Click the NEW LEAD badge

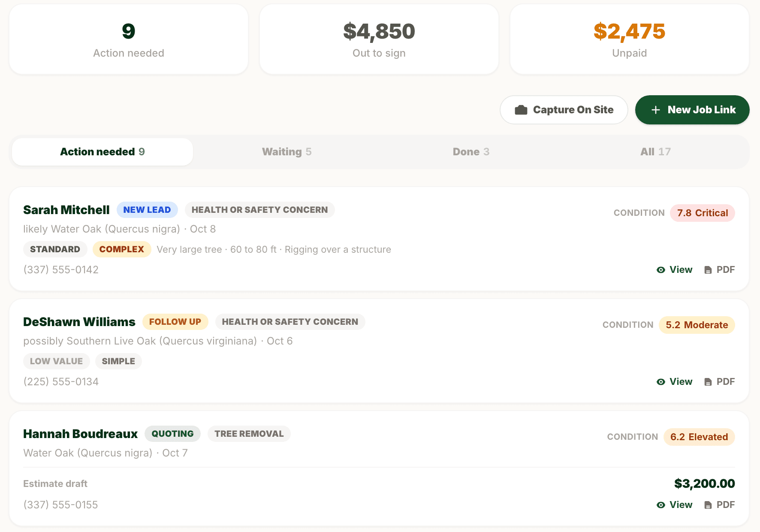tap(147, 210)
